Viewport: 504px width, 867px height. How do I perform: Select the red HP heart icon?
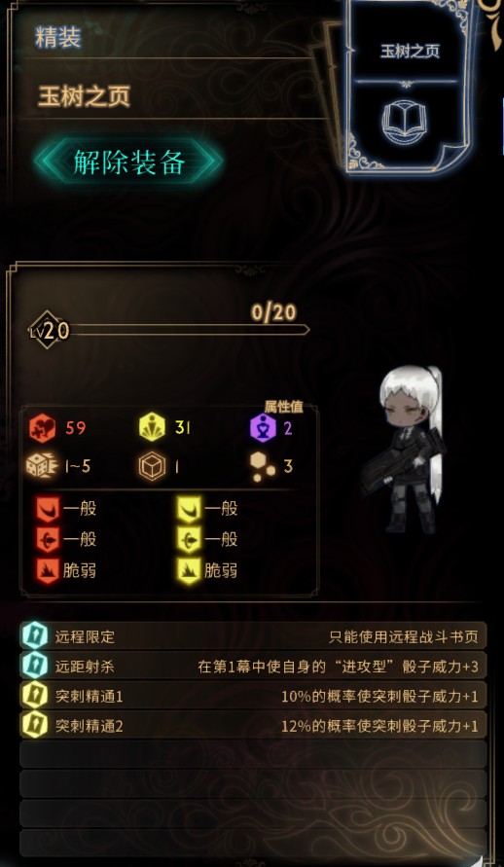43,428
